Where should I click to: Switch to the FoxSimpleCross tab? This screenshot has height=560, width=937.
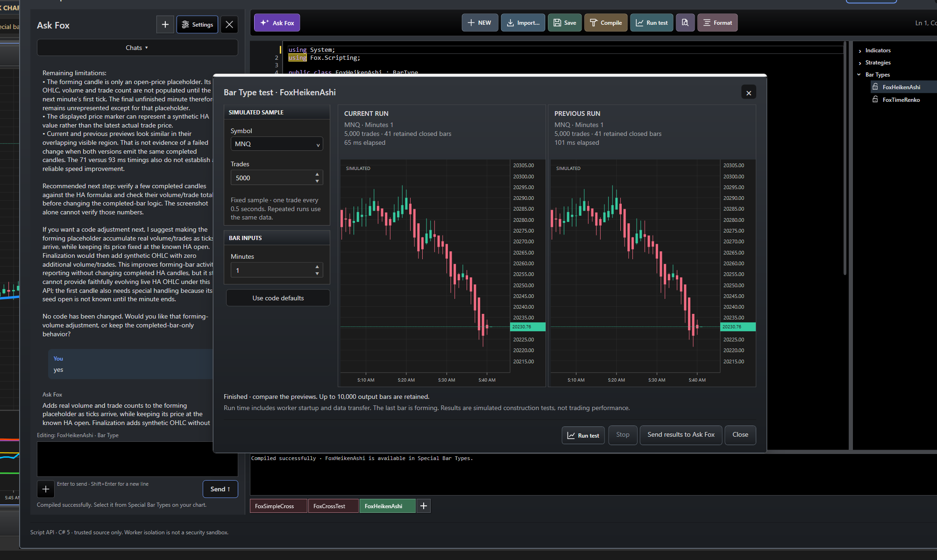pos(278,506)
